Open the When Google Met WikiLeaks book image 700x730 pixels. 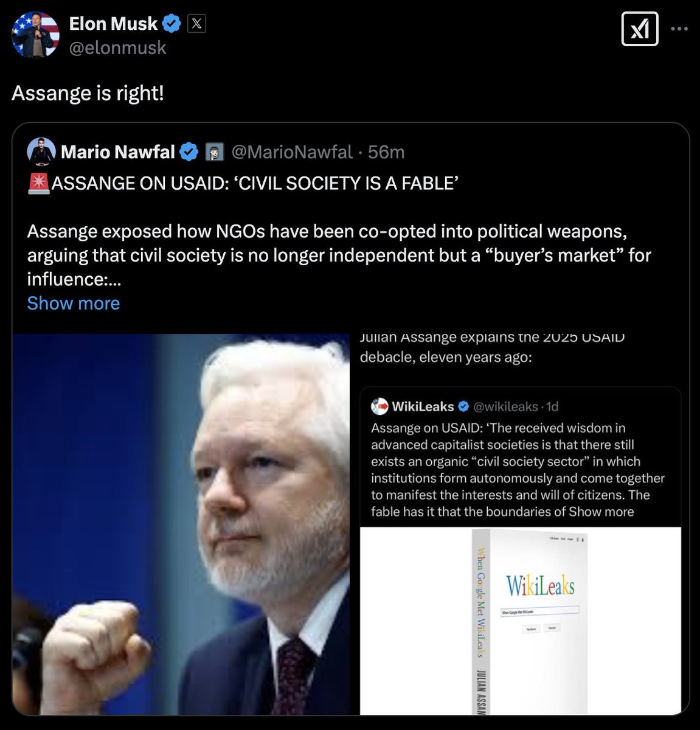tap(520, 620)
